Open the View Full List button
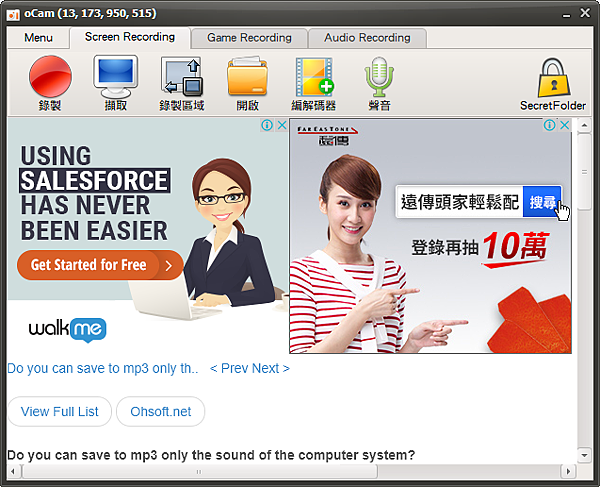This screenshot has width=600, height=487. pos(59,411)
